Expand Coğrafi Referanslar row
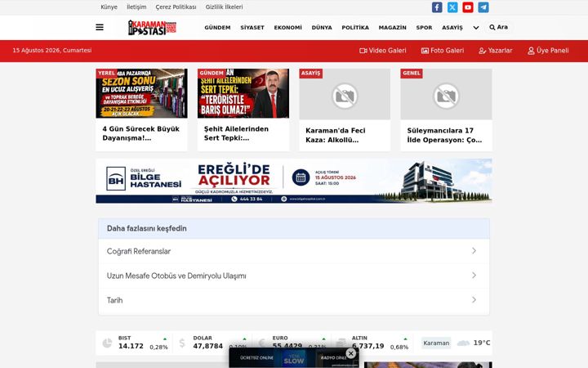Viewport: 588px width, 368px height. tap(294, 251)
